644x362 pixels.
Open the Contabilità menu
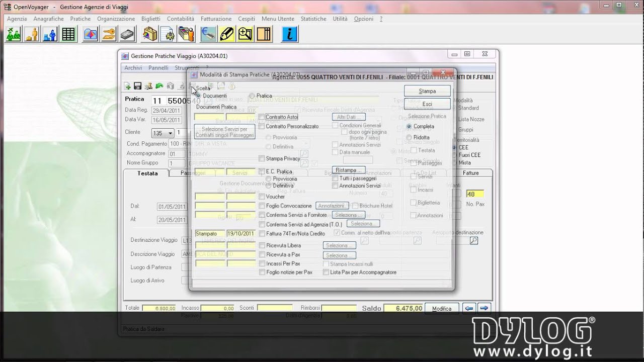coord(180,19)
